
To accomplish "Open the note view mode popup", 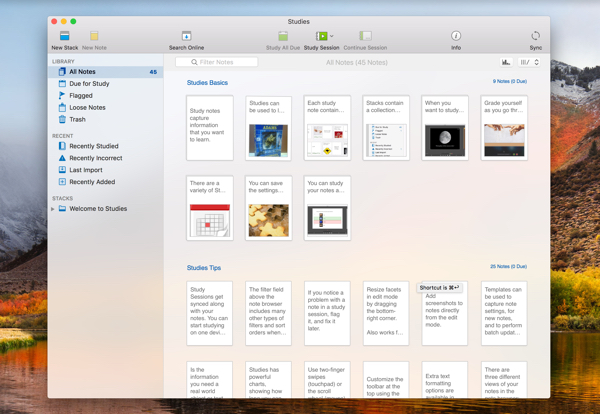I will 529,62.
